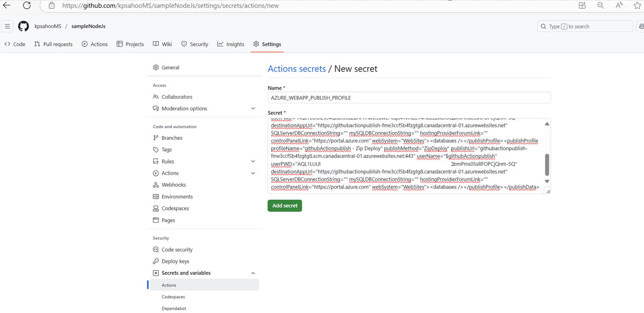This screenshot has width=644, height=313.
Task: Click the Code security icon
Action: coord(156,250)
